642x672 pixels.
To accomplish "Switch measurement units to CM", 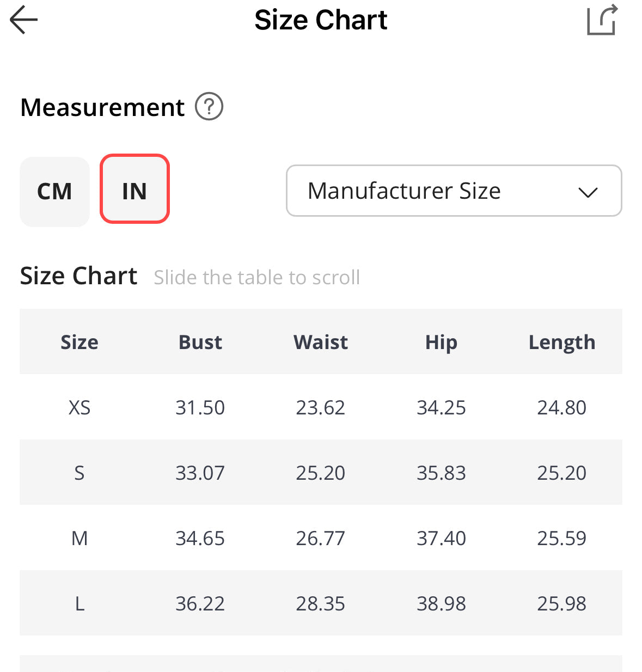I will 54,191.
